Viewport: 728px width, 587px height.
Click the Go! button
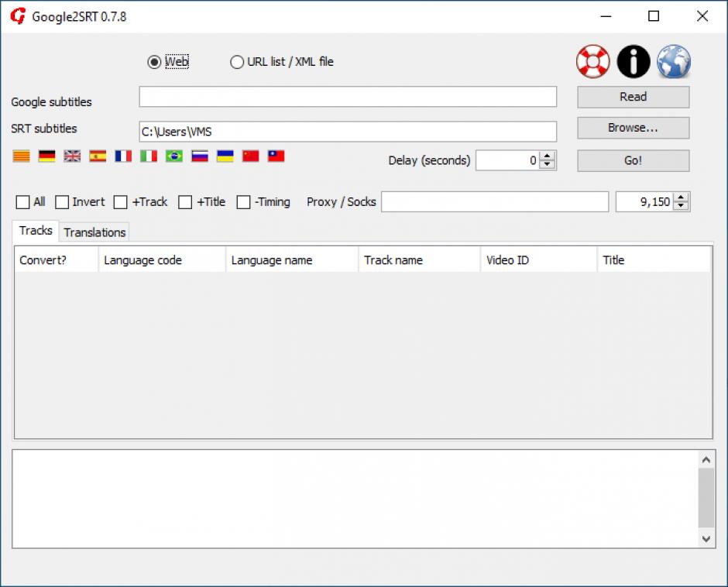pos(634,160)
